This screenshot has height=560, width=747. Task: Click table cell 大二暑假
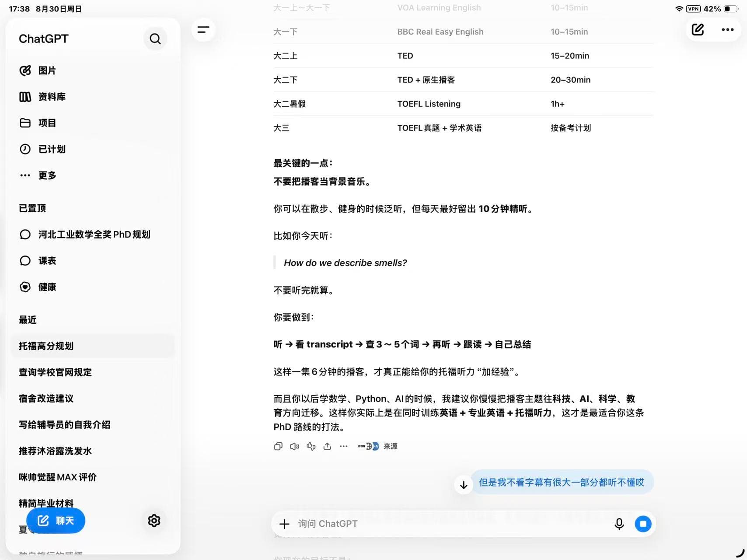(290, 104)
